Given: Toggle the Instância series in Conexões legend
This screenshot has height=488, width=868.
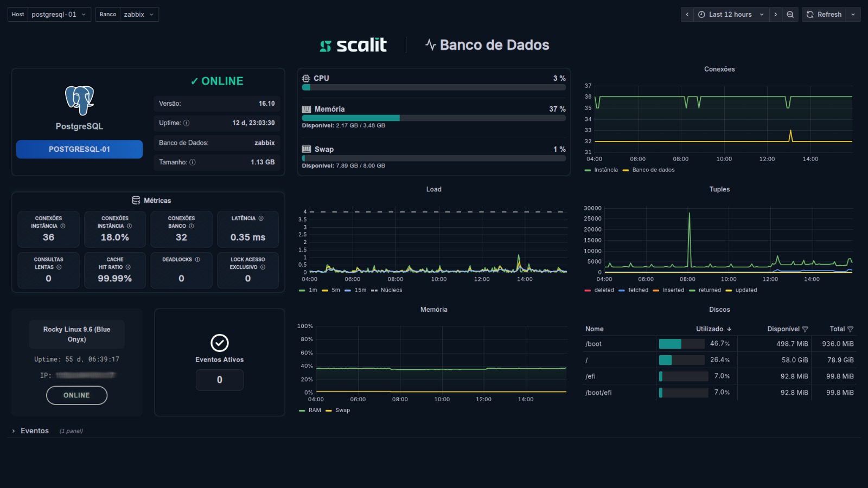Looking at the screenshot, I should coord(605,170).
